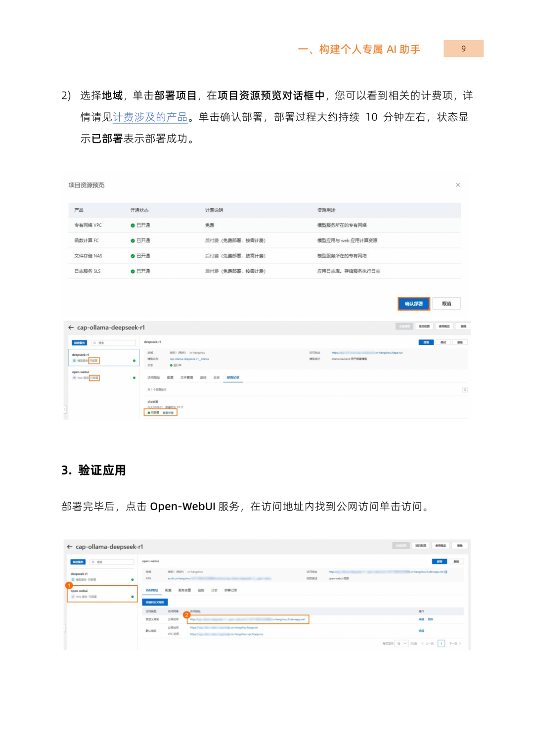The width and height of the screenshot is (534, 756).
Task: Click 函数计算 FC product cell
Action: 87,240
